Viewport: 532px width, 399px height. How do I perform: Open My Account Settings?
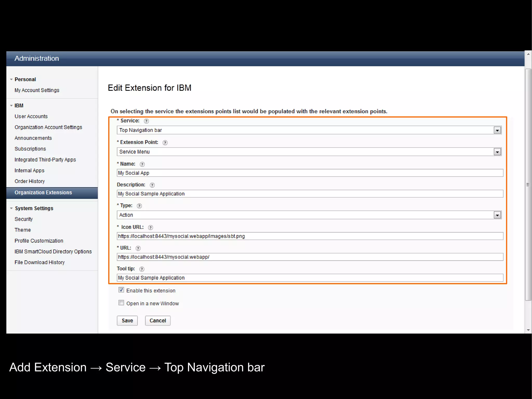[x=37, y=90]
